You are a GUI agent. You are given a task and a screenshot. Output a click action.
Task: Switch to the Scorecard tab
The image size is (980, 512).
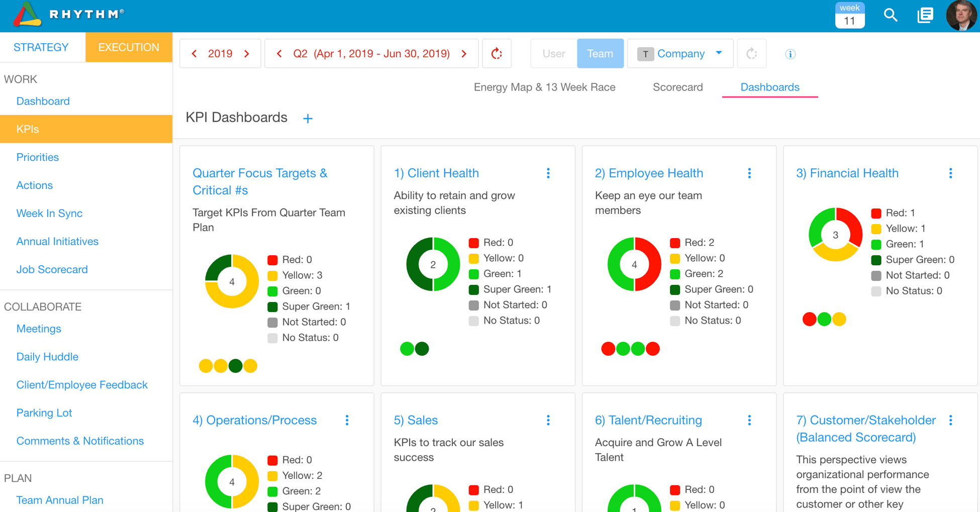(677, 87)
